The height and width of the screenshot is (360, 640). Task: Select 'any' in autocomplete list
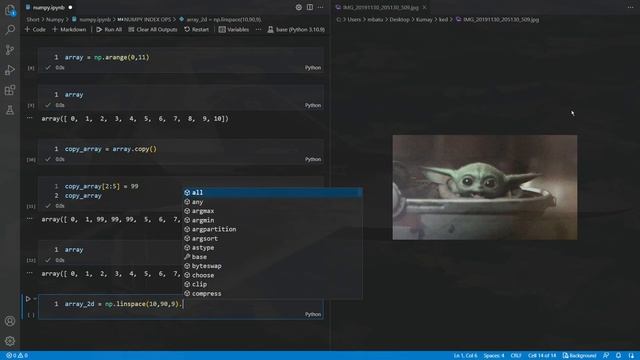click(x=272, y=202)
